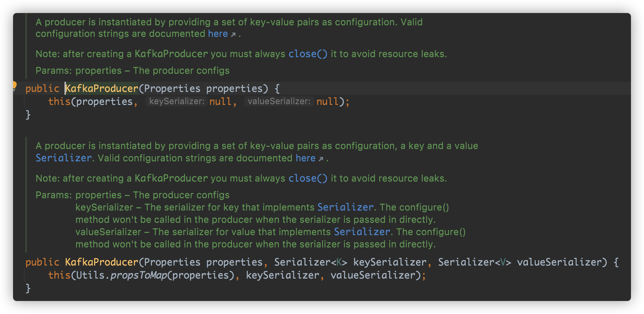Open the second 'here' documentation link

305,158
